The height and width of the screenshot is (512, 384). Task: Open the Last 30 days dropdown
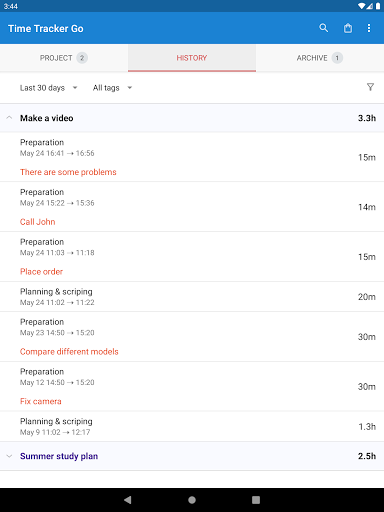(48, 88)
